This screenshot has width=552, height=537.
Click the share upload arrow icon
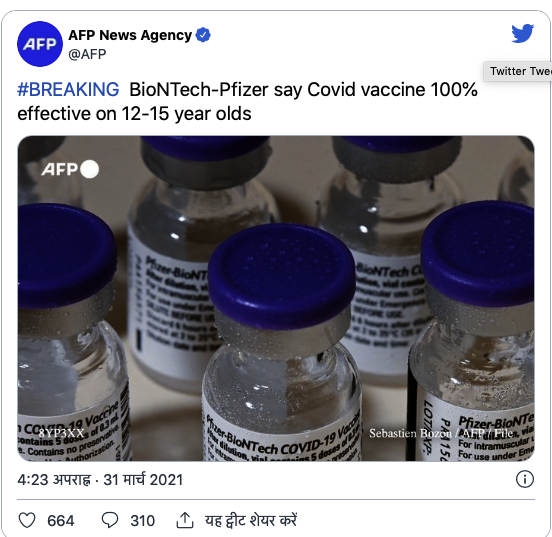[x=185, y=520]
